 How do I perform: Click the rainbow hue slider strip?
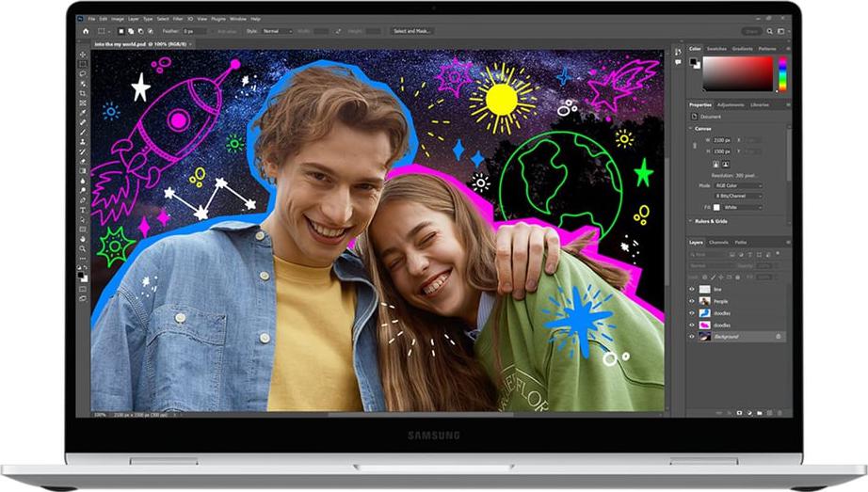click(x=781, y=73)
